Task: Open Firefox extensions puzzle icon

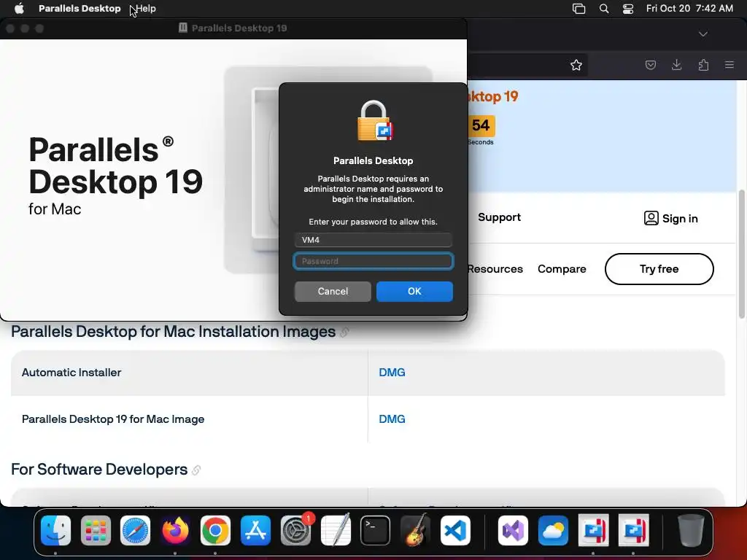Action: [x=703, y=65]
